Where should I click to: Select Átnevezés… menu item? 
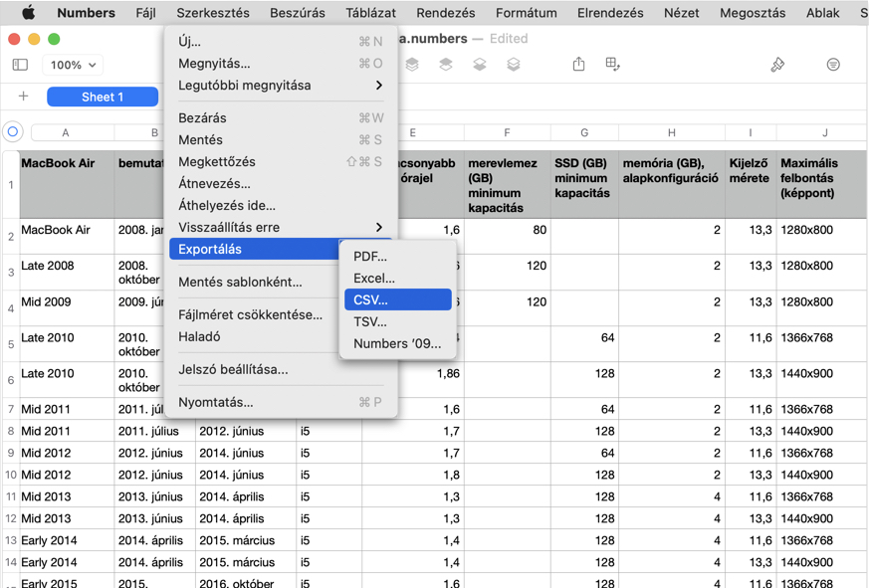point(281,183)
